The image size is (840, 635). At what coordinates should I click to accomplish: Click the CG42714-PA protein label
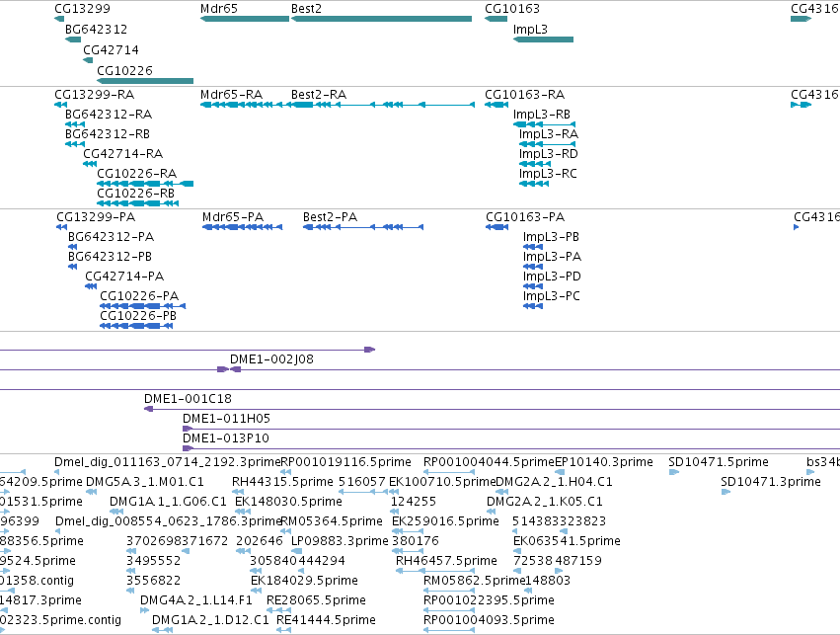point(124,277)
